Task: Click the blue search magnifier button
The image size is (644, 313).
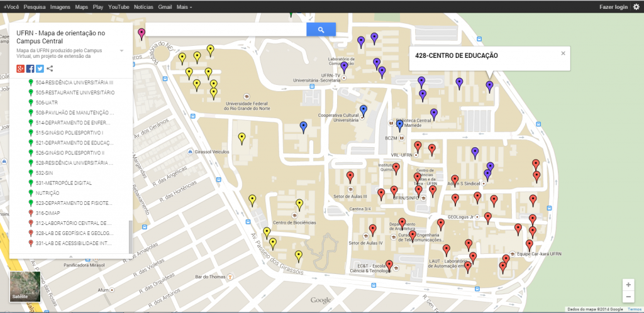Action: [x=321, y=30]
